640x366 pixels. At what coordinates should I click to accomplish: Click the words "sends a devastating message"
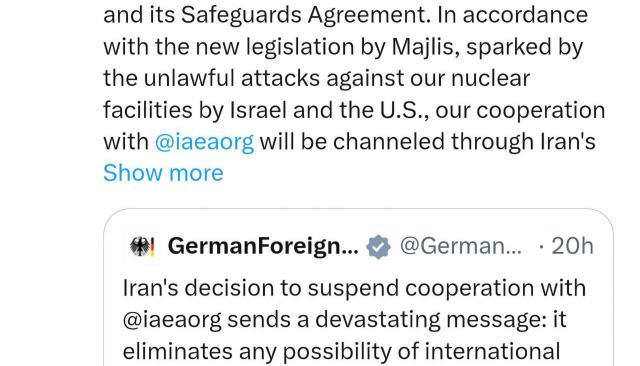387,320
